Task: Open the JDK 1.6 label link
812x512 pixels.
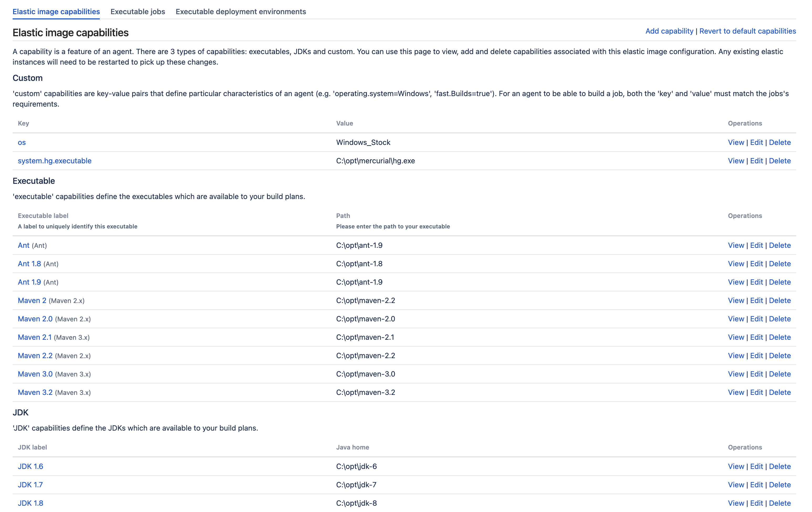Action: [30, 466]
